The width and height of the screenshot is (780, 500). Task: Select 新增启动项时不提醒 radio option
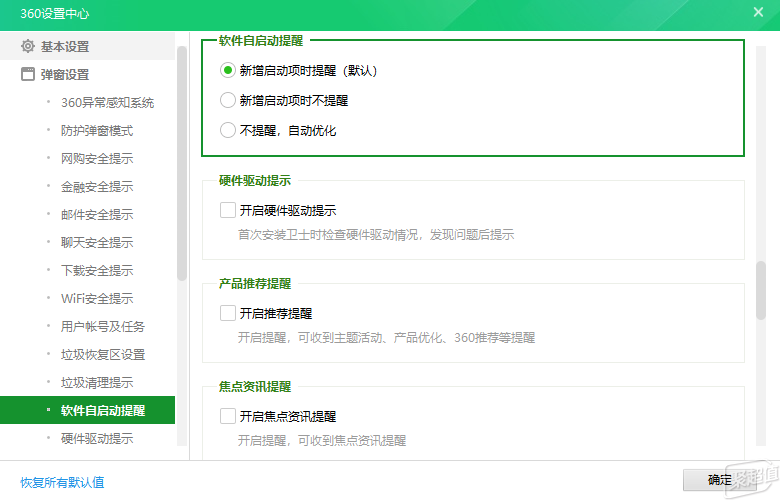point(228,100)
